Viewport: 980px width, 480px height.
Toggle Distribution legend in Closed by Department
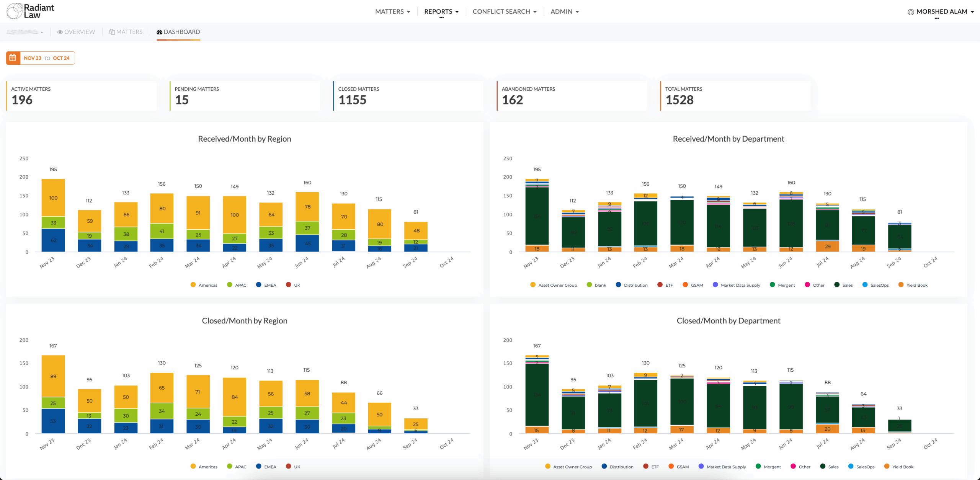[x=617, y=467]
